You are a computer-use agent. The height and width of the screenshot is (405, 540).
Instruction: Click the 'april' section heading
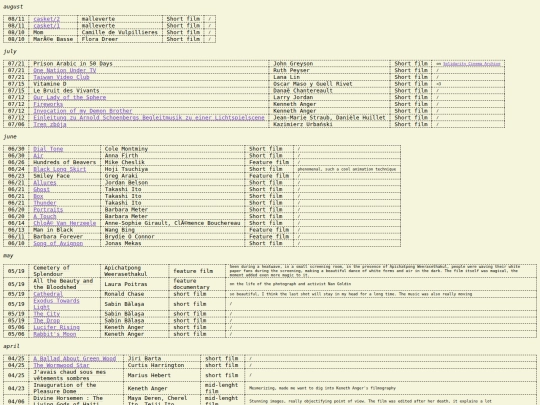pos(11,346)
